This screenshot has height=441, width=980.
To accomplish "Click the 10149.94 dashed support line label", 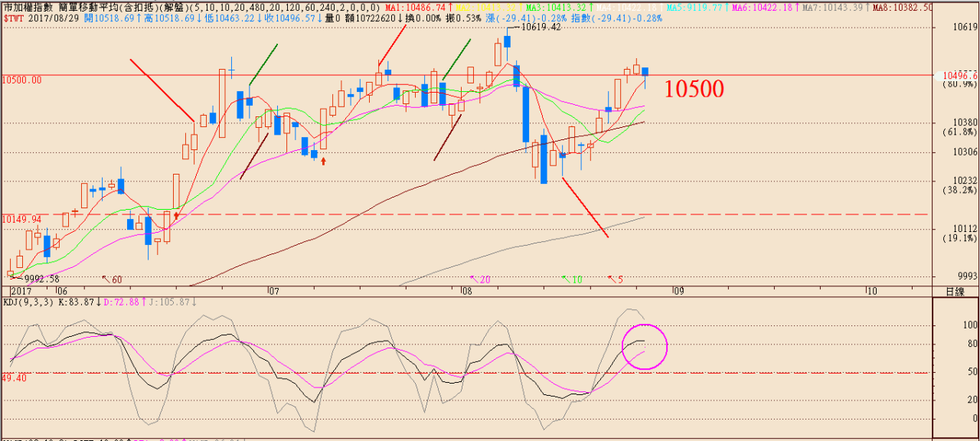I will [22, 219].
